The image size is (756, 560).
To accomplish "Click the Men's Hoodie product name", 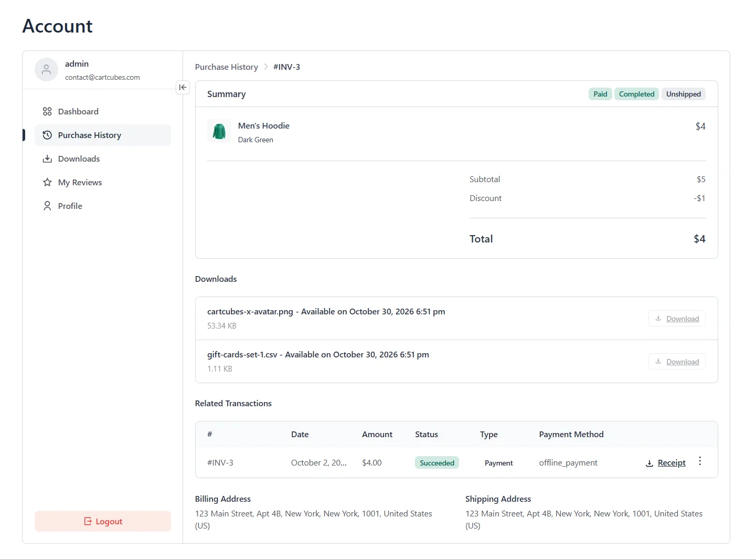I will point(264,125).
